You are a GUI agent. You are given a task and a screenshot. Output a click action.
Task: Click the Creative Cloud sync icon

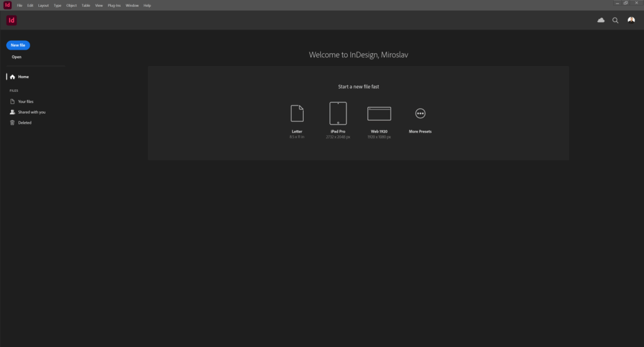point(601,20)
